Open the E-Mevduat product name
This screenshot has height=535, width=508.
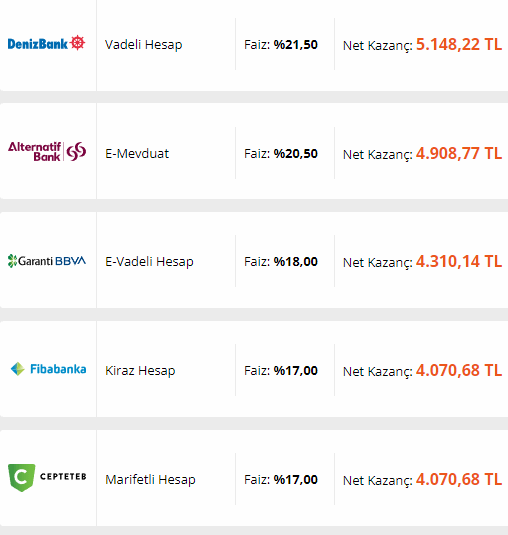[x=137, y=154]
